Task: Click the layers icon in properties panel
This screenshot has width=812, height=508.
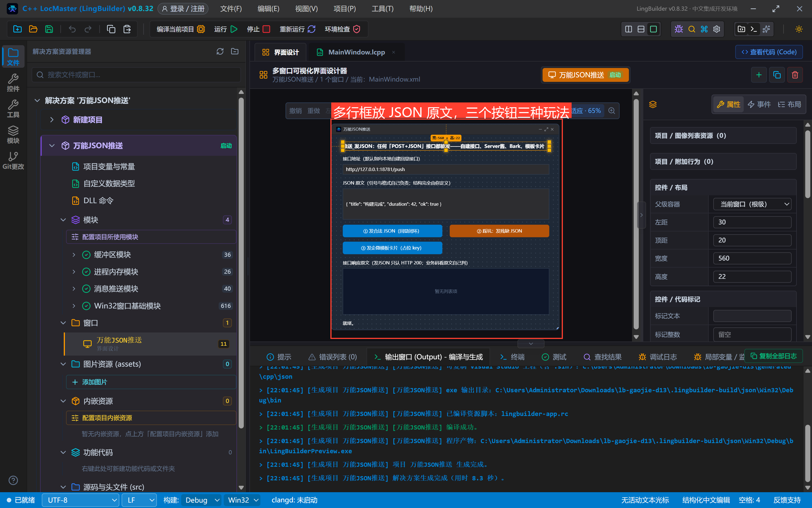Action: [x=653, y=104]
